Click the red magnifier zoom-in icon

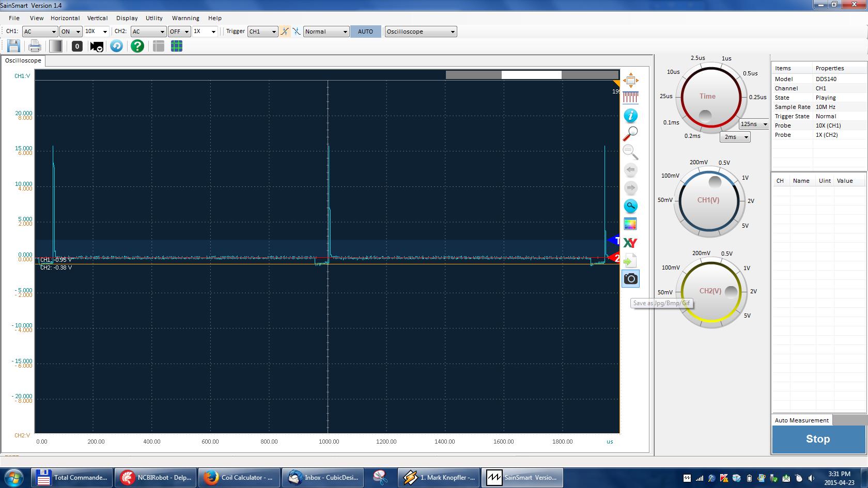click(630, 134)
